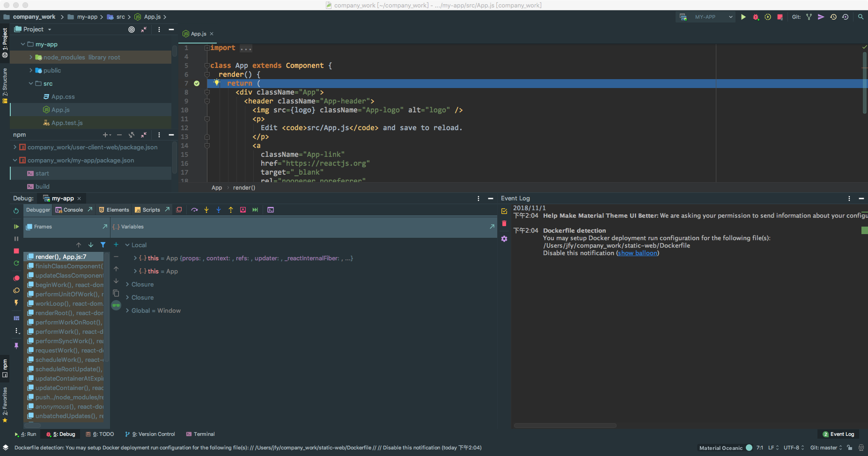This screenshot has height=456, width=868.
Task: Stop debugging with the red square in sidebar
Action: [x=16, y=251]
